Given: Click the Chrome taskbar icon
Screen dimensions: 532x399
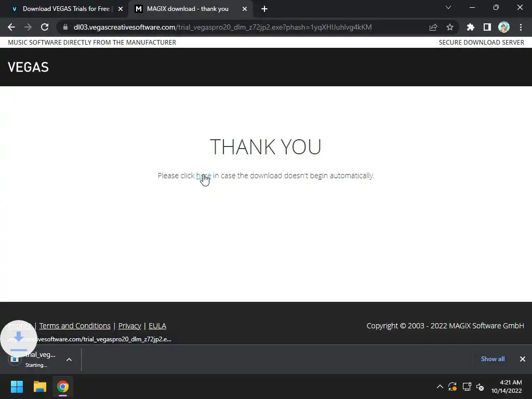Looking at the screenshot, I should click(x=63, y=387).
